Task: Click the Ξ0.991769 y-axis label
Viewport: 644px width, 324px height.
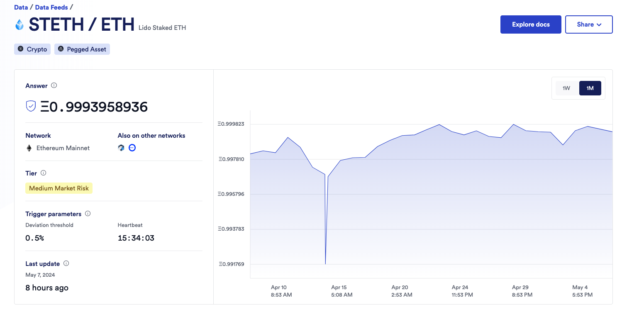Action: pyautogui.click(x=231, y=264)
